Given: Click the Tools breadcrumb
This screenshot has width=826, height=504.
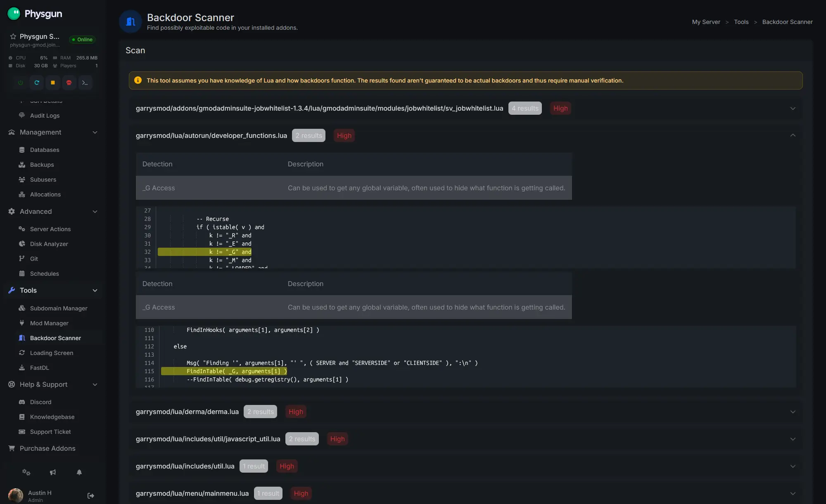Looking at the screenshot, I should point(741,22).
